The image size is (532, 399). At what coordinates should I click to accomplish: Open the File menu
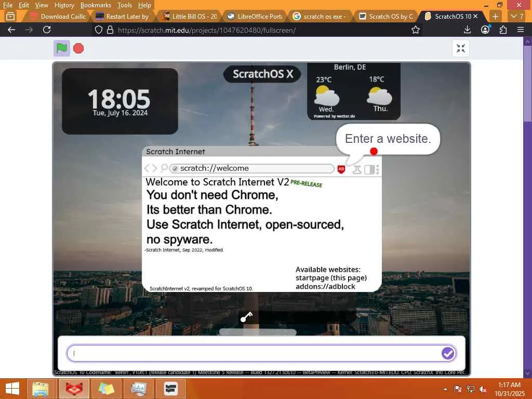point(7,5)
